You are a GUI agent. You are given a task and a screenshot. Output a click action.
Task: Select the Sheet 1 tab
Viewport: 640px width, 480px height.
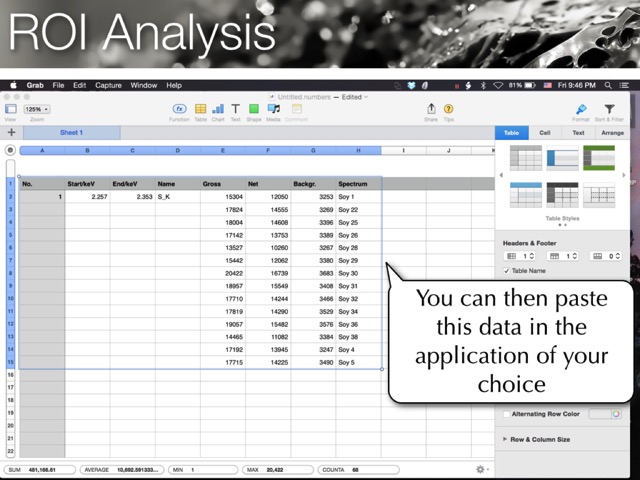71,132
